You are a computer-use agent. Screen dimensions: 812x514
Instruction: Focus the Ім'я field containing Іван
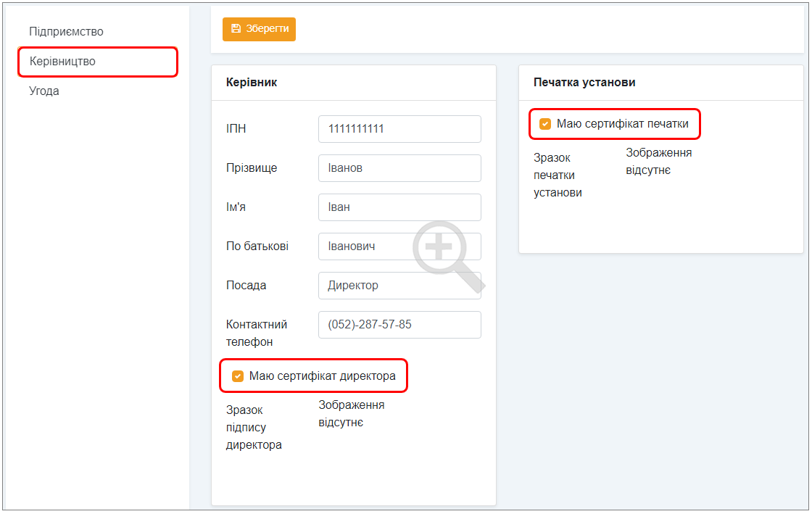399,207
